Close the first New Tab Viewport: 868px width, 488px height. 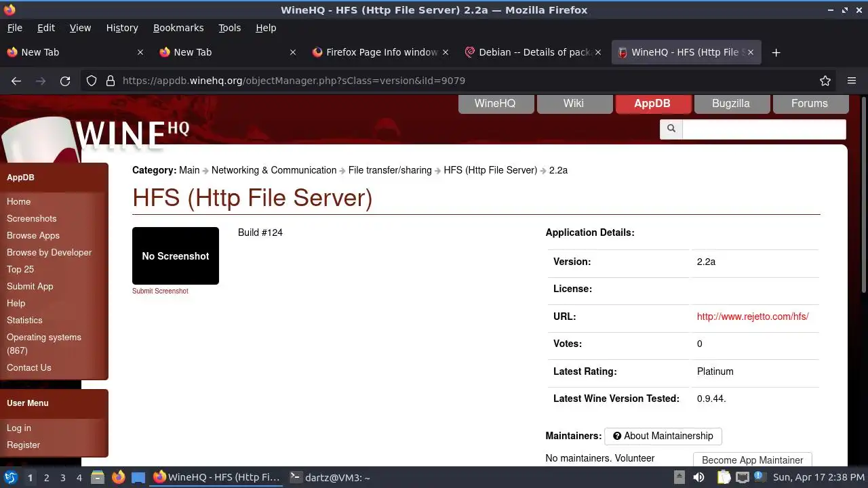pos(140,52)
